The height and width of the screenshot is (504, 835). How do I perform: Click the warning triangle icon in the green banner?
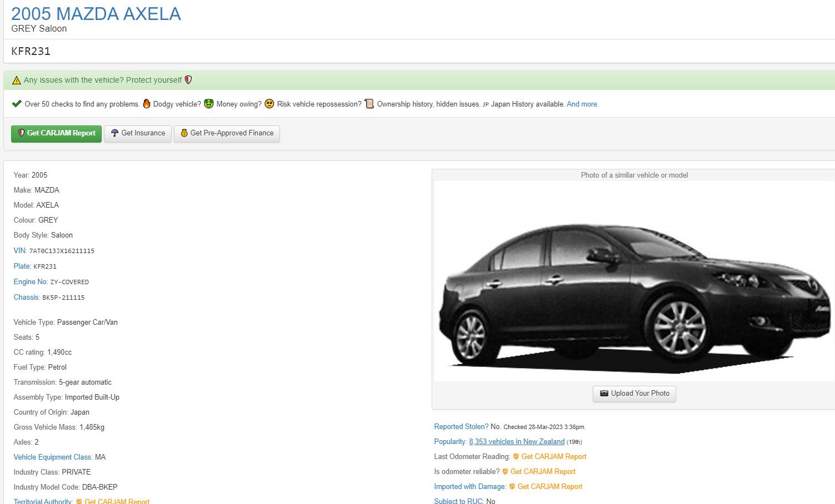16,80
